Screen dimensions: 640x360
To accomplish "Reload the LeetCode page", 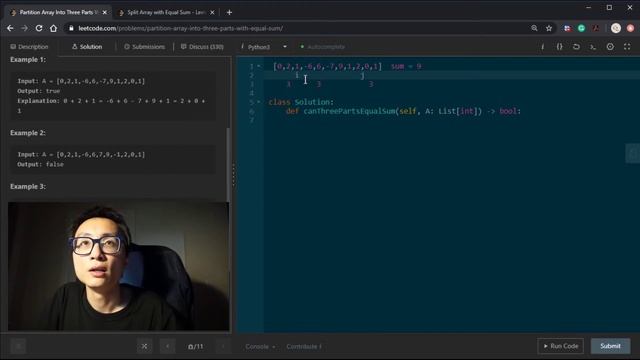I will [x=39, y=28].
